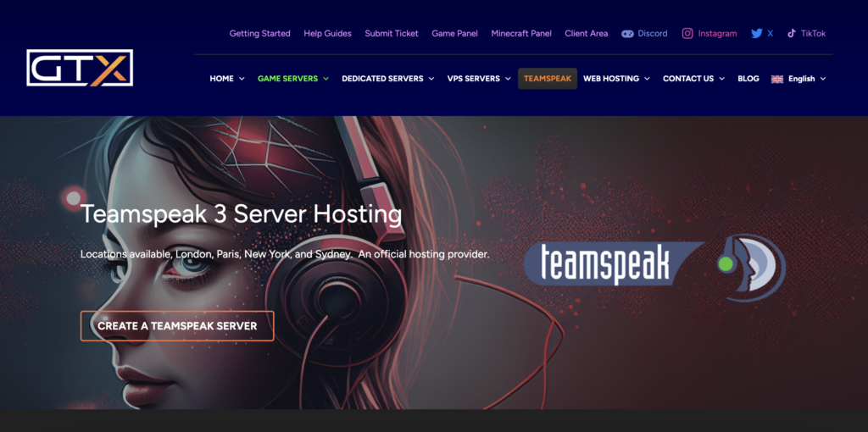868x432 pixels.
Task: Click the TikTok icon
Action: [x=792, y=34]
